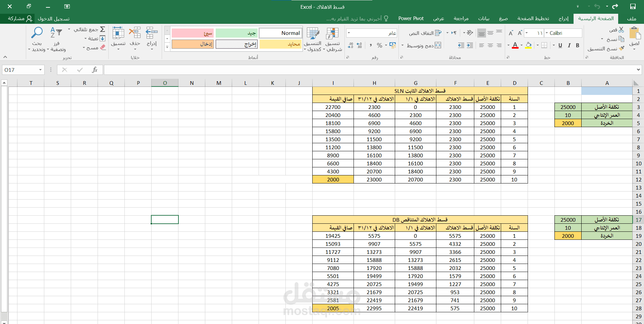Switch to the Formulas (صيغ) tab
The image size is (644, 324).
503,18
